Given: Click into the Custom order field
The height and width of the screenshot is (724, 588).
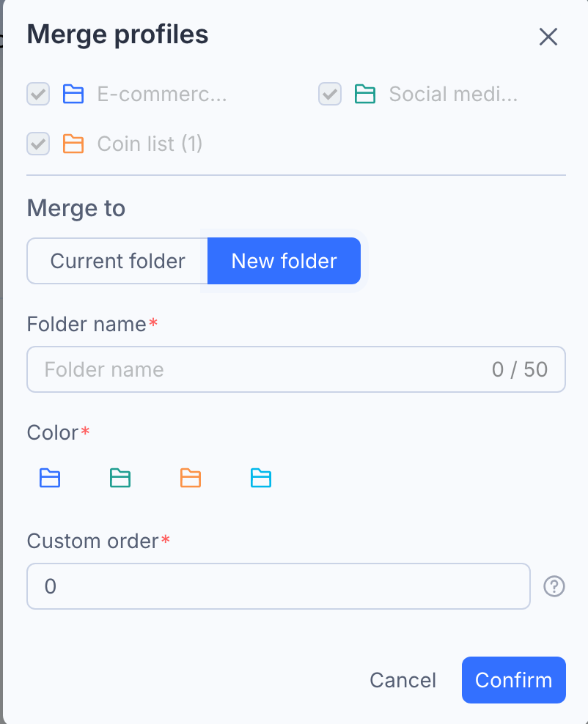Looking at the screenshot, I should click(279, 586).
